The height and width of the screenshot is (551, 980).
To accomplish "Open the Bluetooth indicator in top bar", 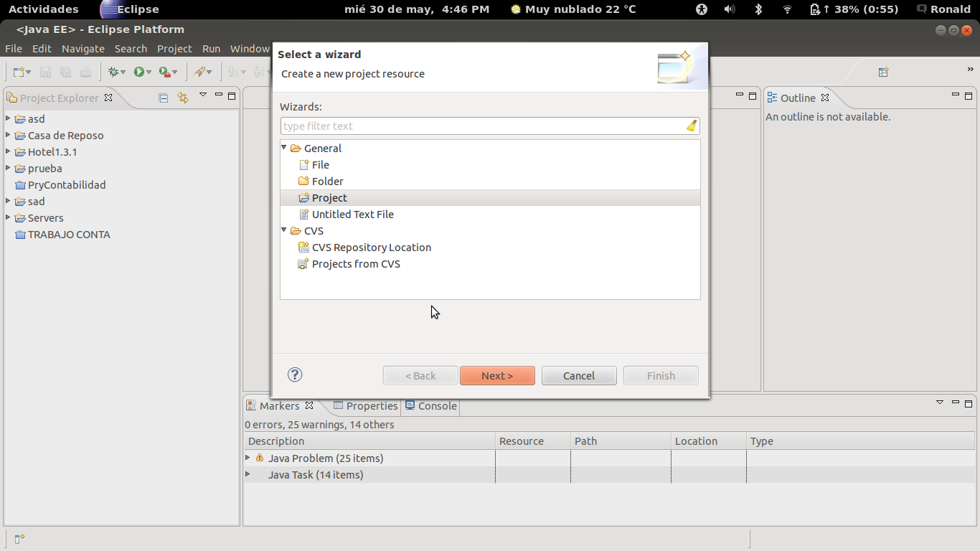I will point(758,9).
